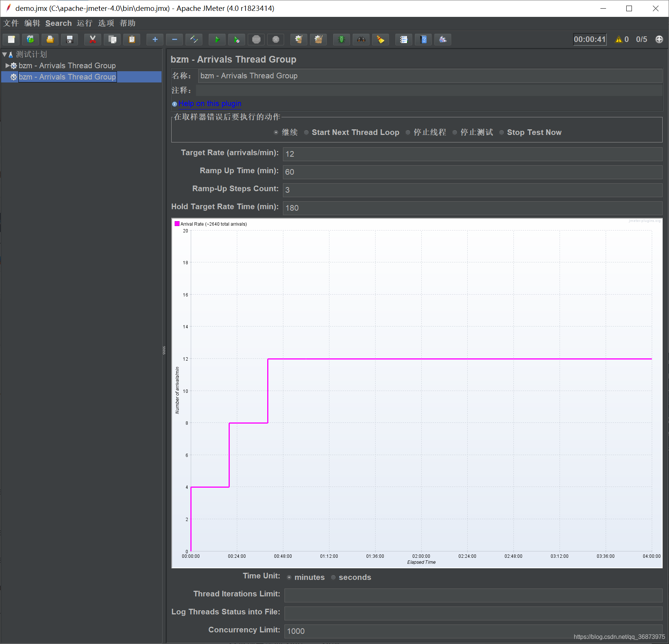
Task: Click the yellow warning log indicator
Action: [619, 39]
